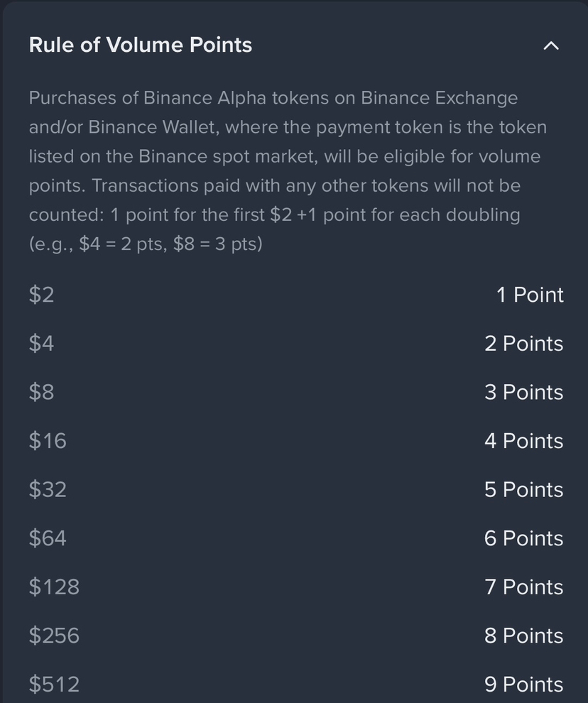
Task: Click the 2 Points value
Action: (523, 344)
